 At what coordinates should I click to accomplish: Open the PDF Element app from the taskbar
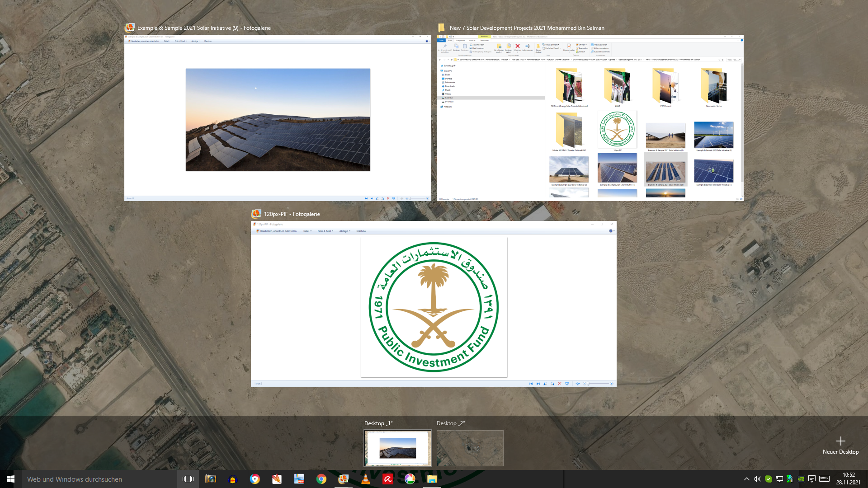point(299,479)
